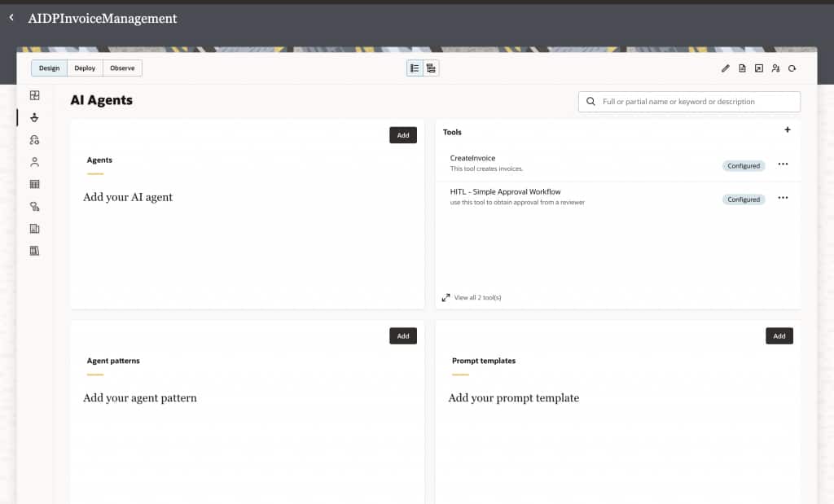Image resolution: width=834 pixels, height=504 pixels.
Task: Click the Prompt templates heading
Action: click(x=484, y=361)
